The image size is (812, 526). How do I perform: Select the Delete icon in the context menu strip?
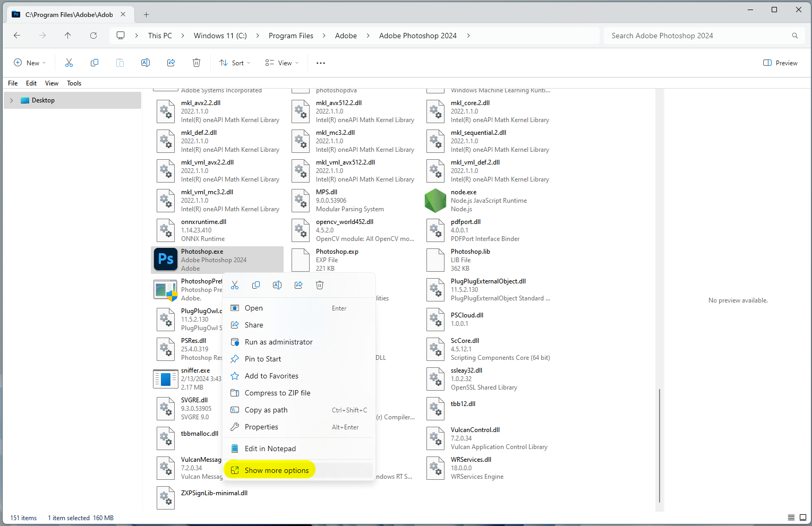319,284
